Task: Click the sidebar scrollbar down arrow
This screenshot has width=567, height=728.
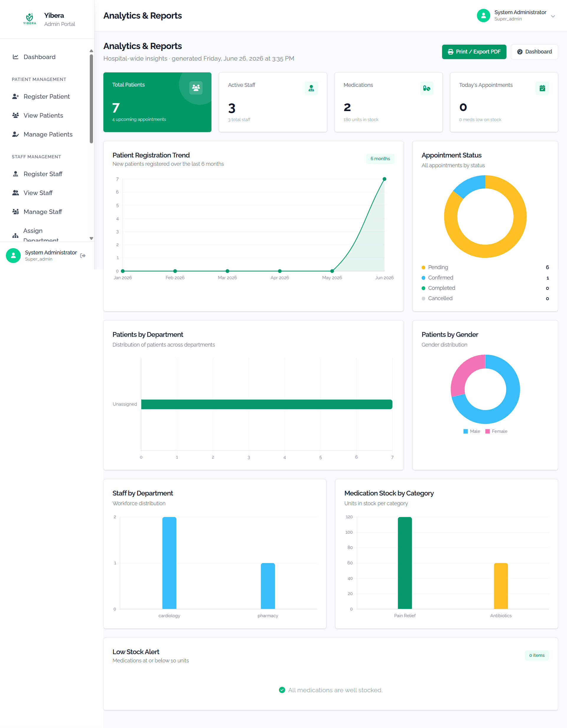Action: tap(91, 239)
